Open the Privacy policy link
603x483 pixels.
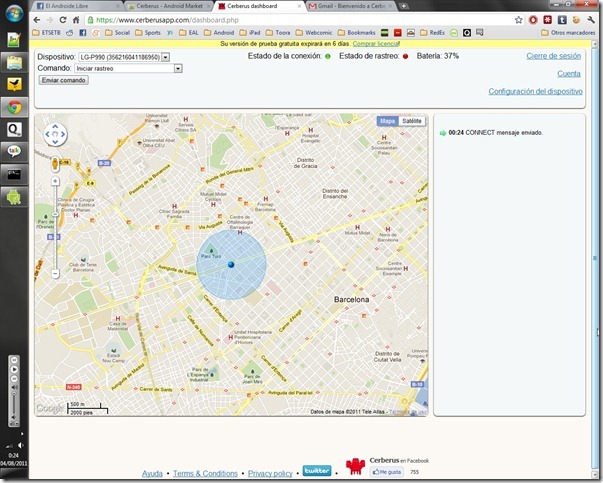click(x=270, y=473)
